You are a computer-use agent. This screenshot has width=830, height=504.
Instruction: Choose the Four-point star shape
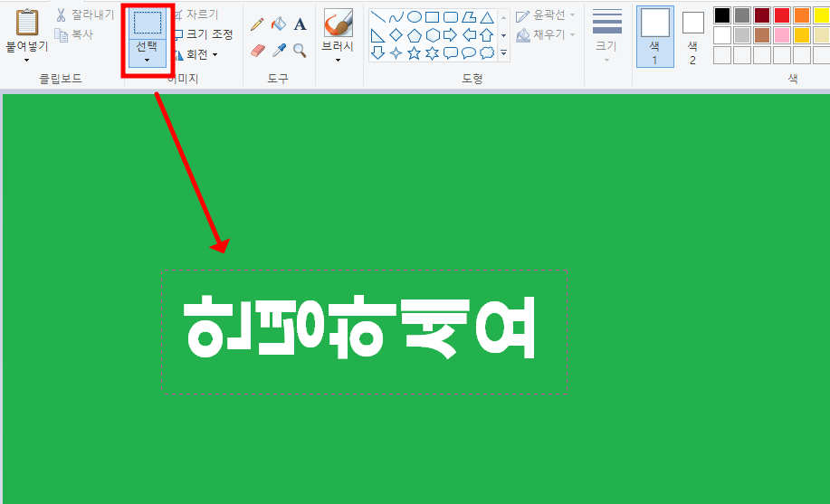[x=396, y=53]
